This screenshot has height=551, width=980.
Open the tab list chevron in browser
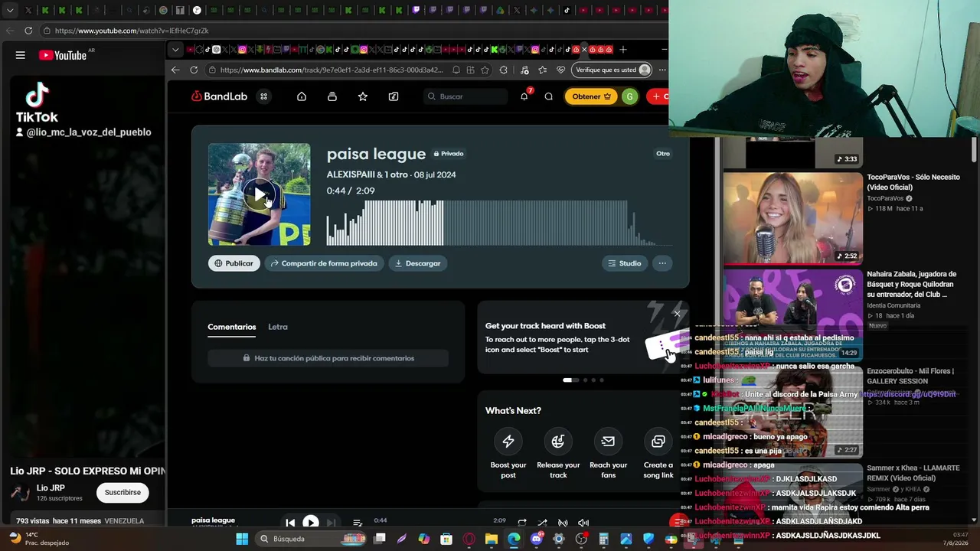coord(175,50)
